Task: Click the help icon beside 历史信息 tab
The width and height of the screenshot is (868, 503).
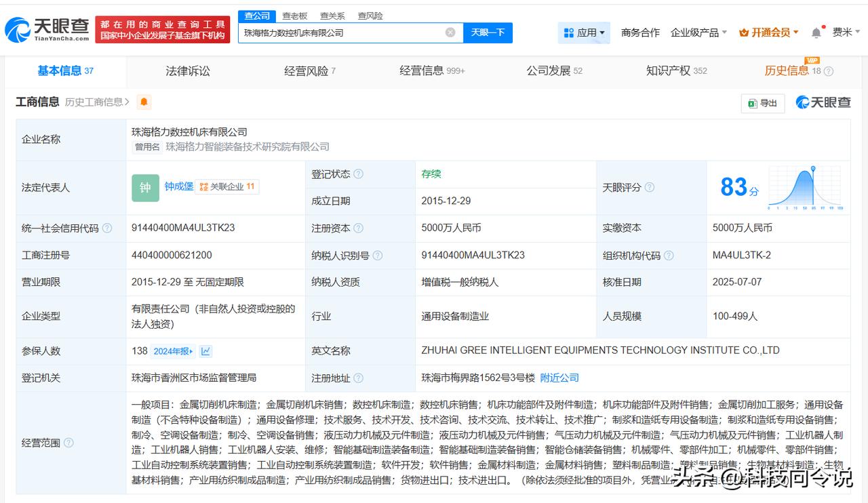Action: click(x=828, y=71)
